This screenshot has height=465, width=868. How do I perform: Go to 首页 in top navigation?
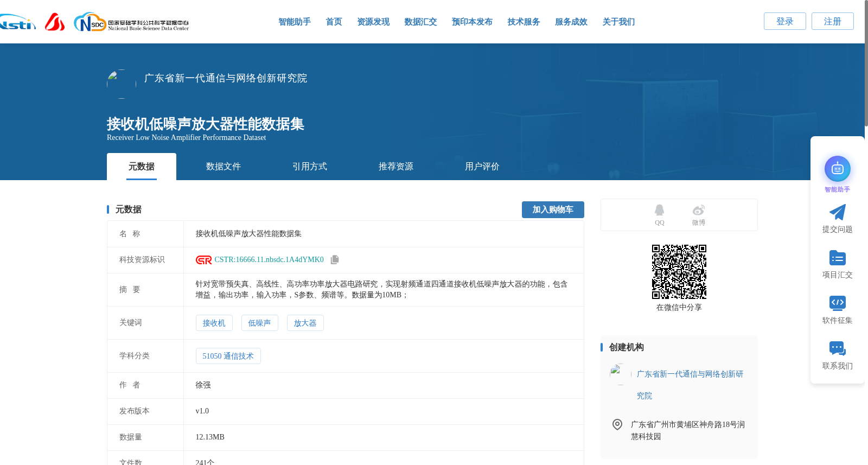click(x=334, y=22)
